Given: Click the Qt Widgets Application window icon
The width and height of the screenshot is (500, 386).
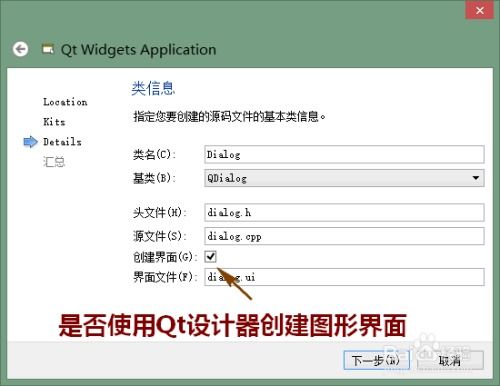Looking at the screenshot, I should (47, 49).
